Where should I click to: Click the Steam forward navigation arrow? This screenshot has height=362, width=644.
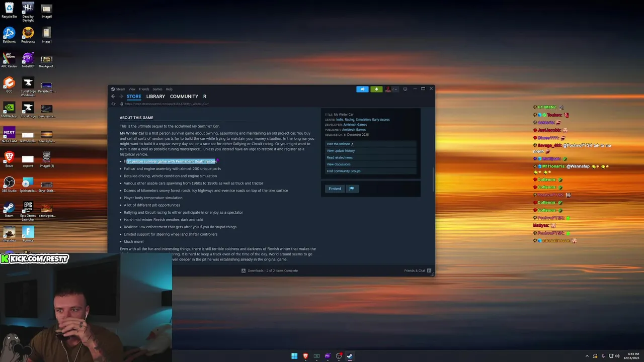[x=121, y=97]
